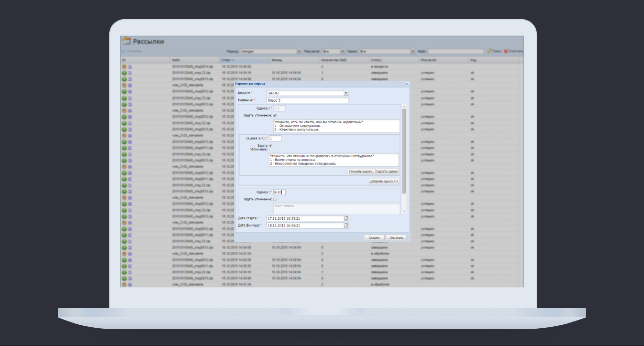
Task: Click the Название field containing Опрос 5
Action: tap(307, 100)
